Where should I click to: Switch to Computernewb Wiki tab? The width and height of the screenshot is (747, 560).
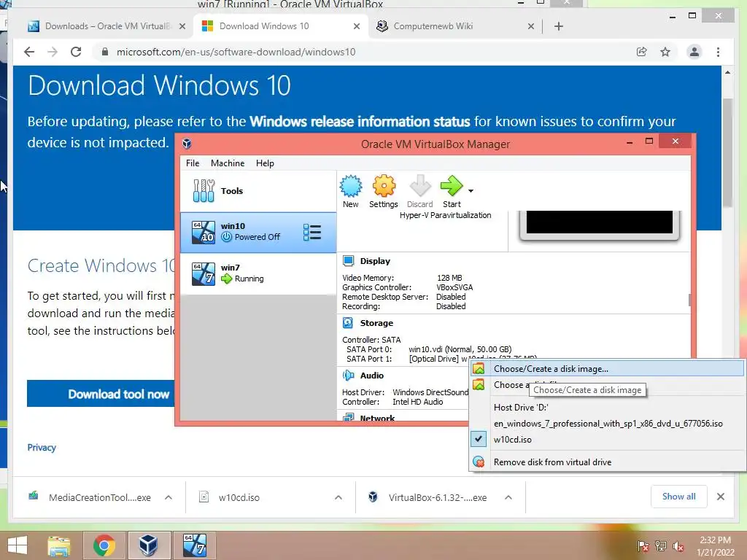(x=454, y=26)
